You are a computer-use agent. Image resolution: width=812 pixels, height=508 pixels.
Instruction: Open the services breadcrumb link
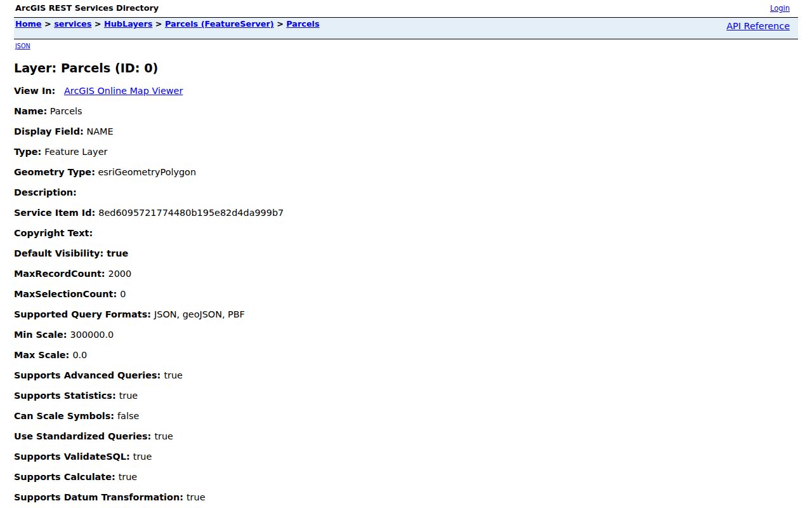pyautogui.click(x=72, y=24)
